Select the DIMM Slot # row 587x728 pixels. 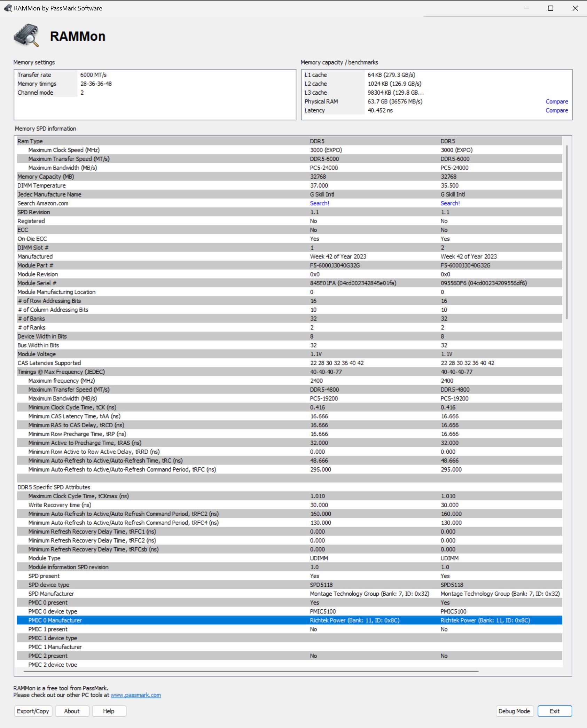[x=289, y=247]
